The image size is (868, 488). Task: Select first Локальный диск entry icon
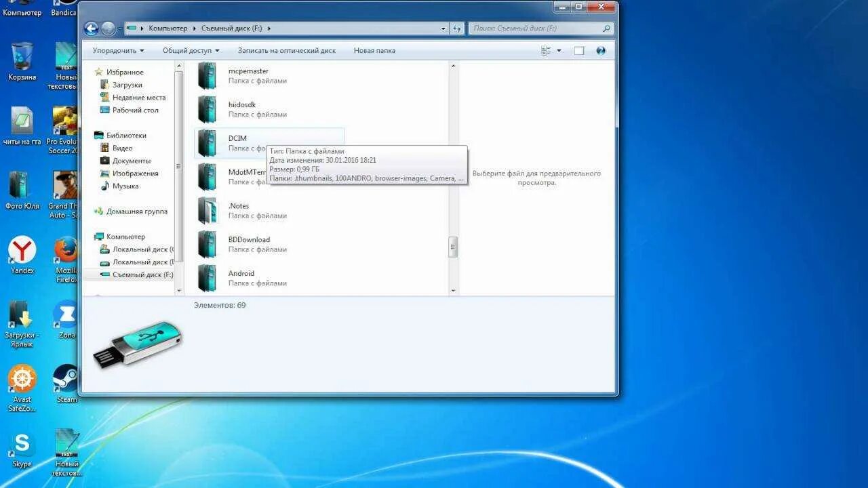point(104,249)
